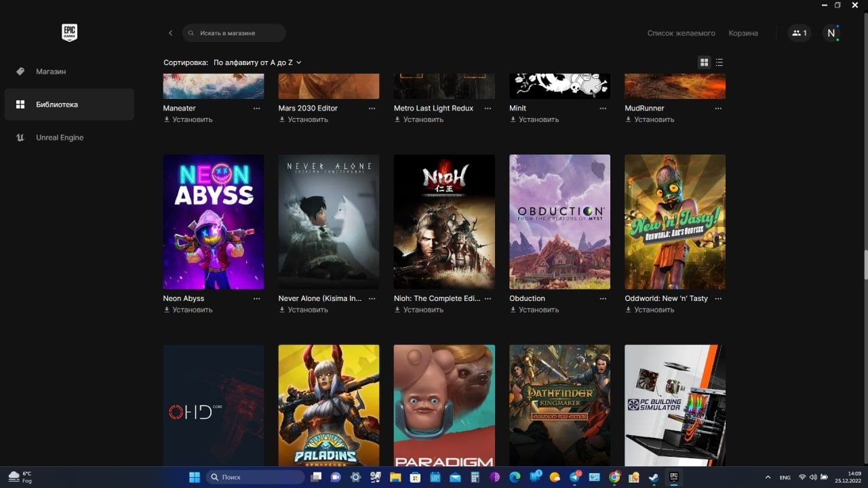This screenshot has height=488, width=868.
Task: Install Metro Last Light Redux
Action: click(418, 119)
